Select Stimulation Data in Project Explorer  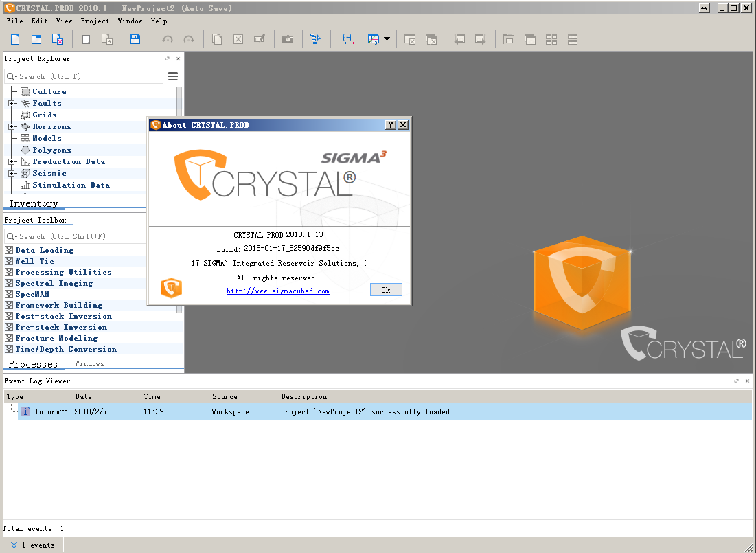(x=71, y=185)
